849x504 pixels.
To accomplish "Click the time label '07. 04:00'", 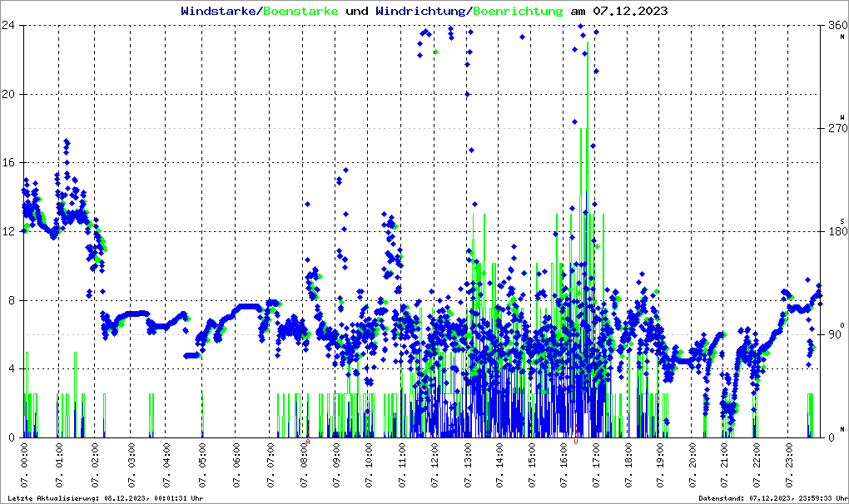I will click(x=166, y=465).
